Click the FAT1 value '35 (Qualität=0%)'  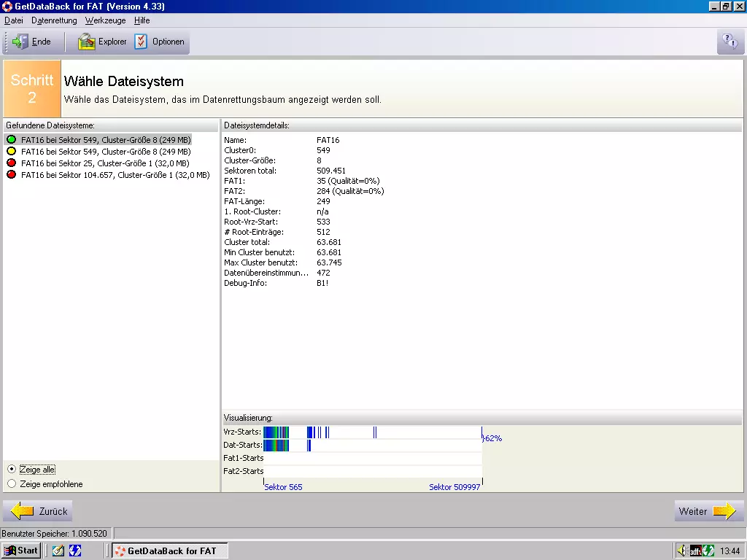coord(348,181)
